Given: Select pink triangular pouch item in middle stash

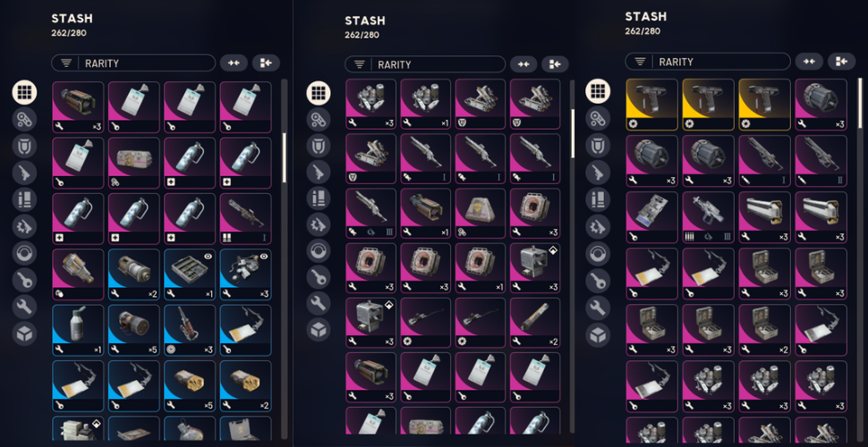Looking at the screenshot, I should (x=481, y=214).
